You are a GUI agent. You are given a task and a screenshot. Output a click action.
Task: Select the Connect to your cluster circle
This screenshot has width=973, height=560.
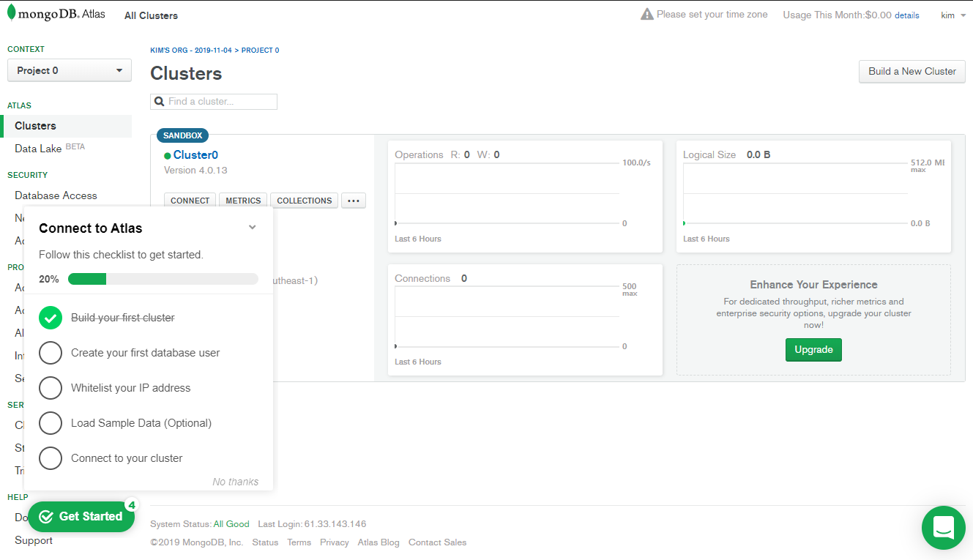point(51,458)
